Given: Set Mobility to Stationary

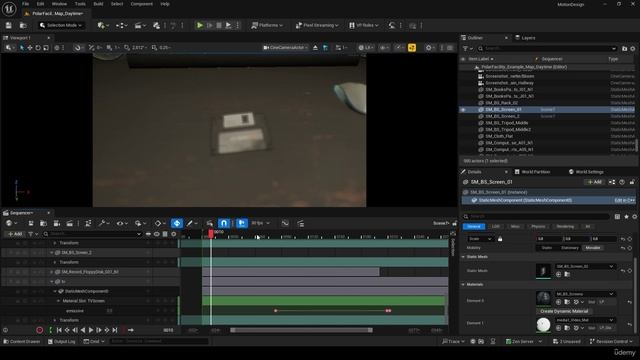Looking at the screenshot, I should (569, 248).
